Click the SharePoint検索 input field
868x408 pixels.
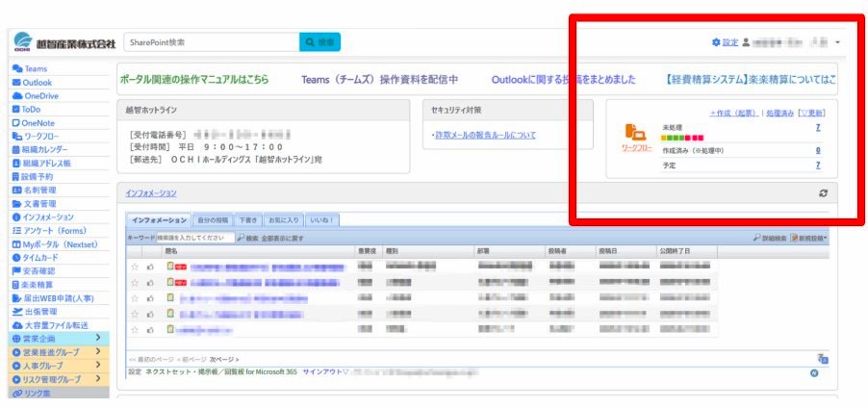point(211,42)
